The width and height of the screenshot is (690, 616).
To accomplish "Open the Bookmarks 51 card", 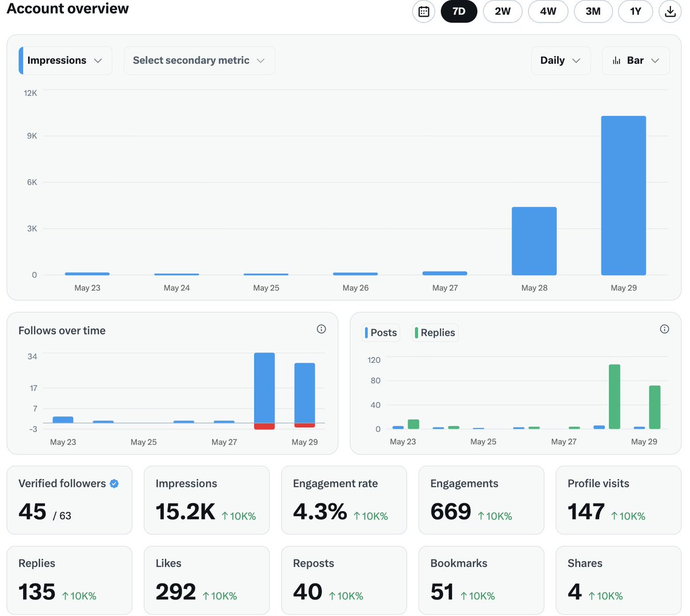I will coord(481,580).
